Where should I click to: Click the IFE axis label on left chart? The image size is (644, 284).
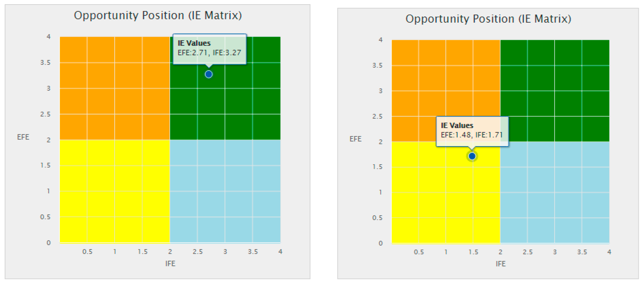tap(170, 264)
